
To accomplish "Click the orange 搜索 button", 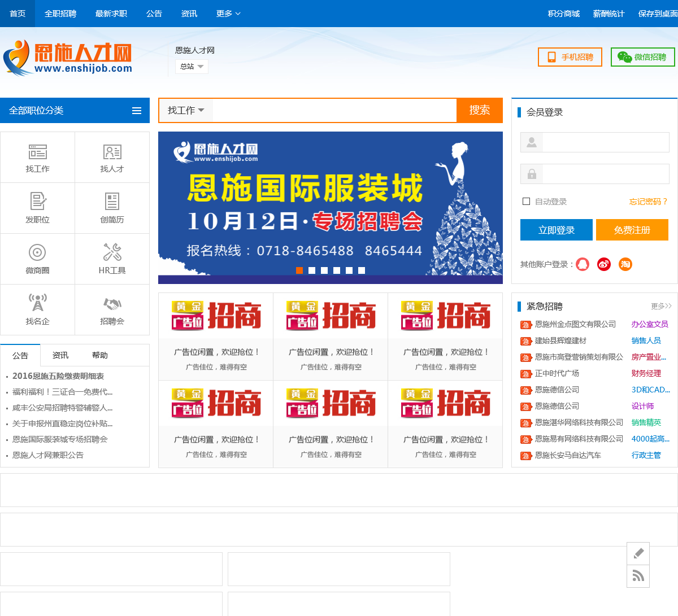I will pos(480,110).
